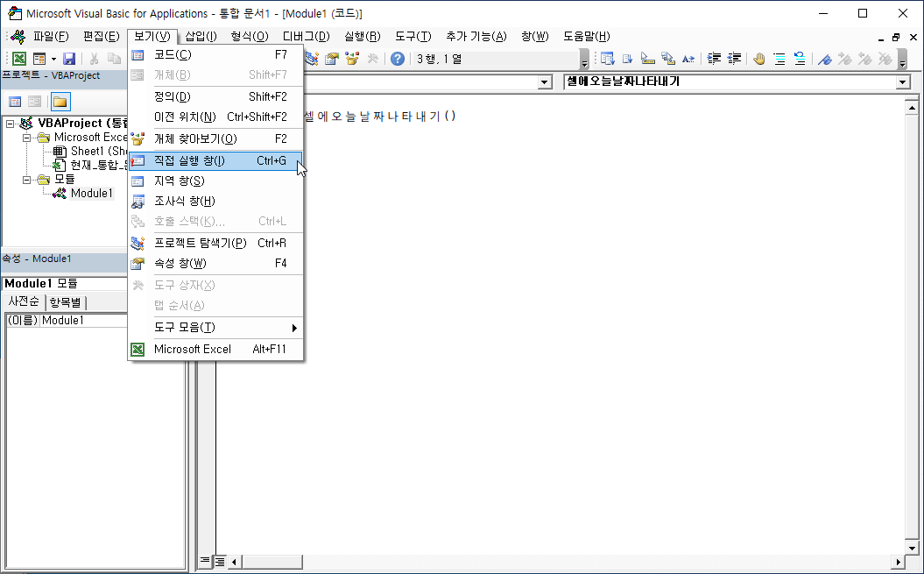Click the Properties Window toolbar icon
This screenshot has width=924, height=574.
coord(332,59)
